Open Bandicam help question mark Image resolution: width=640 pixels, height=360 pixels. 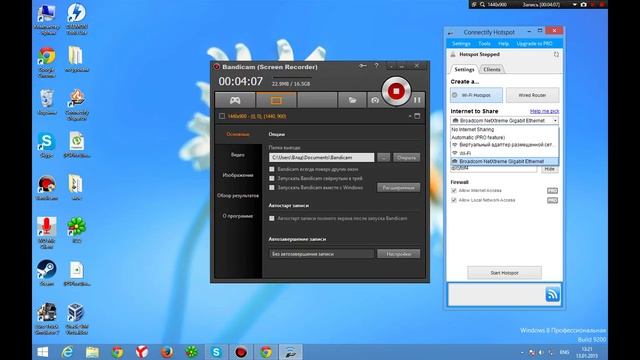(376, 66)
